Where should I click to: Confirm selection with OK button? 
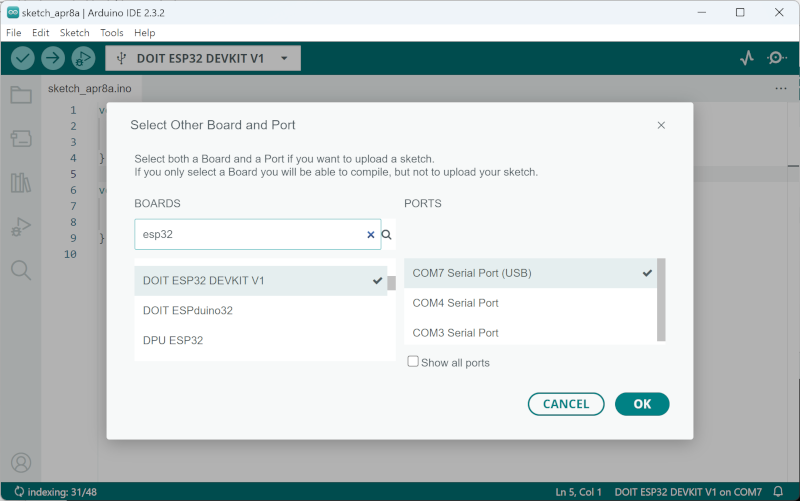(x=642, y=404)
